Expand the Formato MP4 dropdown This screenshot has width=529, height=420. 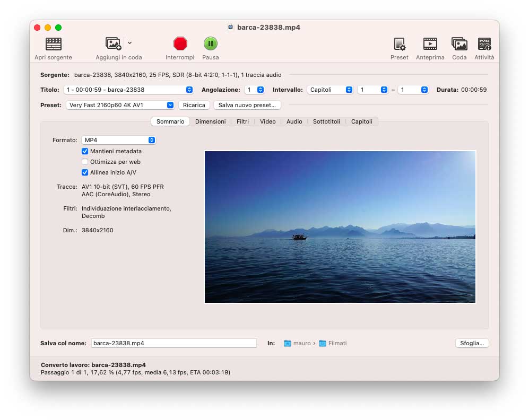[x=118, y=140]
